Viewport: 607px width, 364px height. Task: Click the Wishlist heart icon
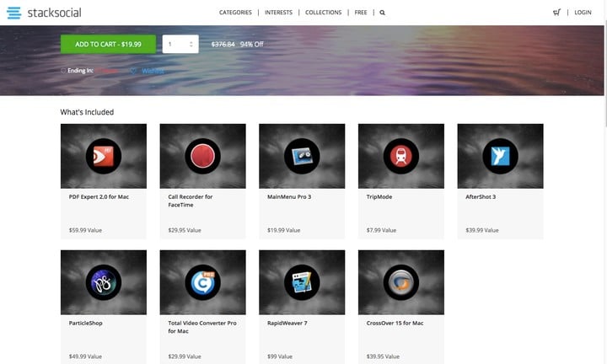point(133,71)
